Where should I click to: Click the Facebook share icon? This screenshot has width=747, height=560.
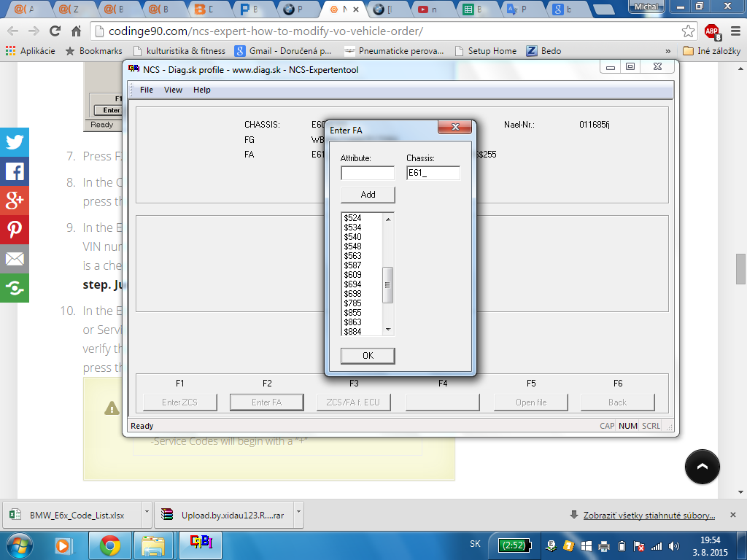(x=15, y=171)
